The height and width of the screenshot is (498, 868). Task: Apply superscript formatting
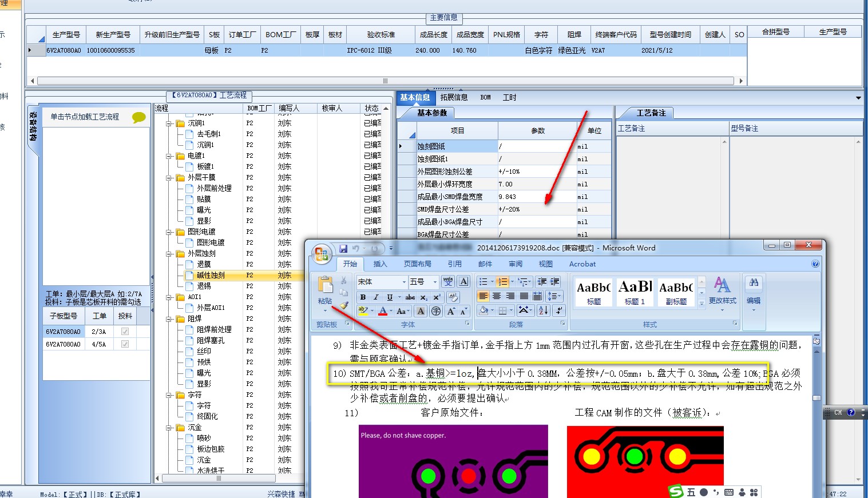click(x=437, y=297)
